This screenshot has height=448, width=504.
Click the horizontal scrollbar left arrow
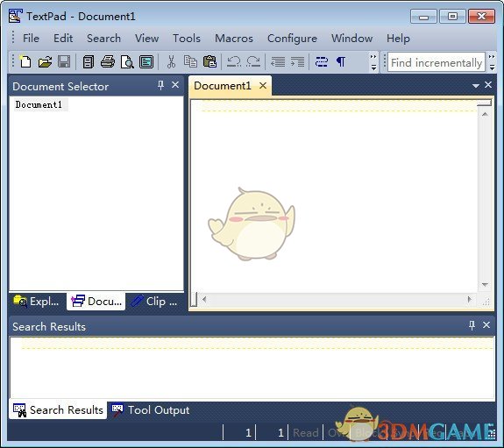tap(204, 300)
